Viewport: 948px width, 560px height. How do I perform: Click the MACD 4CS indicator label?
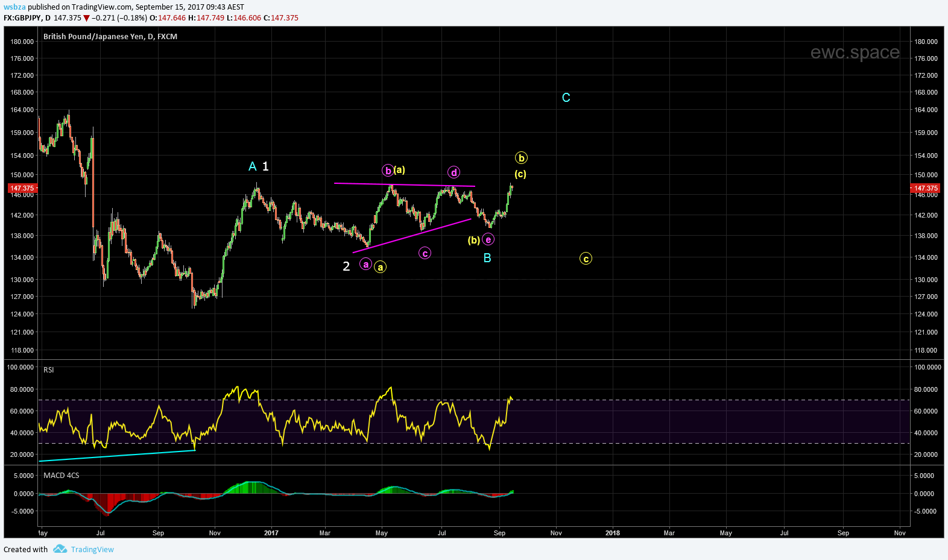(x=61, y=476)
